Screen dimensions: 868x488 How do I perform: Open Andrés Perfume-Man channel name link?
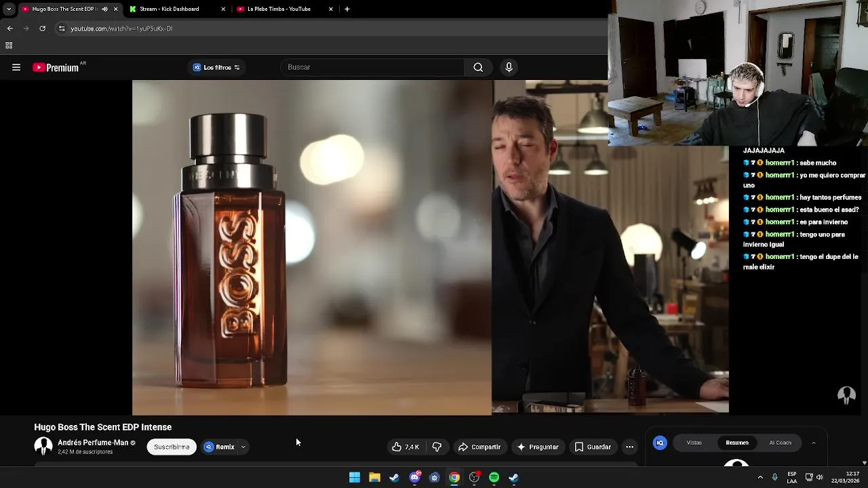tap(93, 443)
